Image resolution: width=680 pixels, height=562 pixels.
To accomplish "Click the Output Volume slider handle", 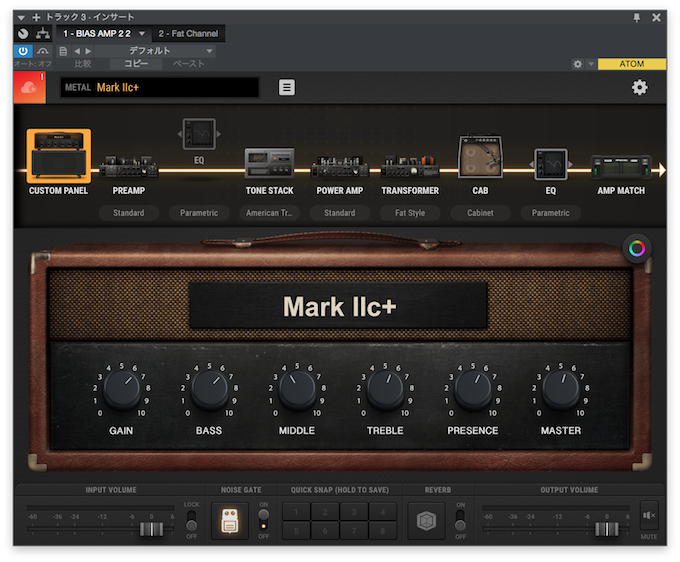I will (607, 529).
